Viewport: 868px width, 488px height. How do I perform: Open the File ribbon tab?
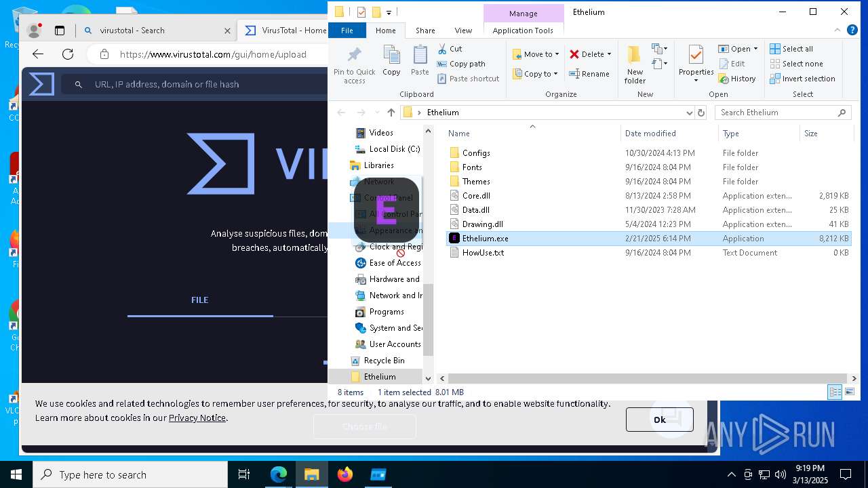point(347,30)
